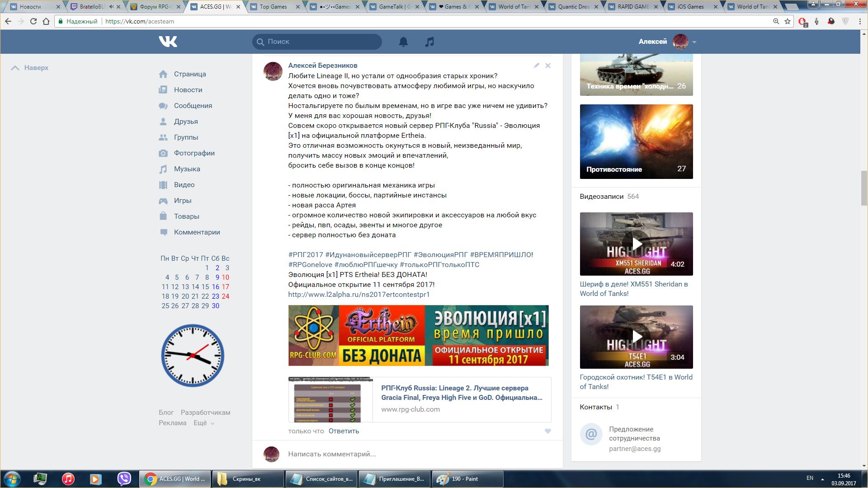Open the browser home page button
The image size is (868, 488).
click(x=46, y=21)
